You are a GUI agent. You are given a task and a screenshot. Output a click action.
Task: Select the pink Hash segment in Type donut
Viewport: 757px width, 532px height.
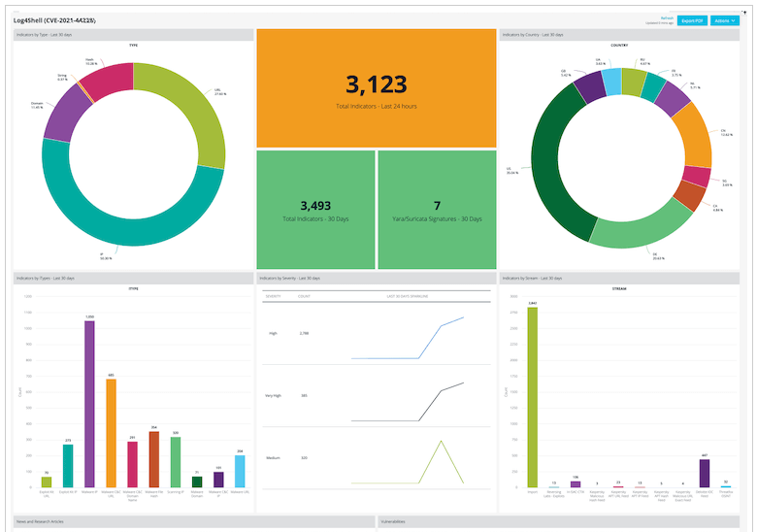(x=111, y=78)
